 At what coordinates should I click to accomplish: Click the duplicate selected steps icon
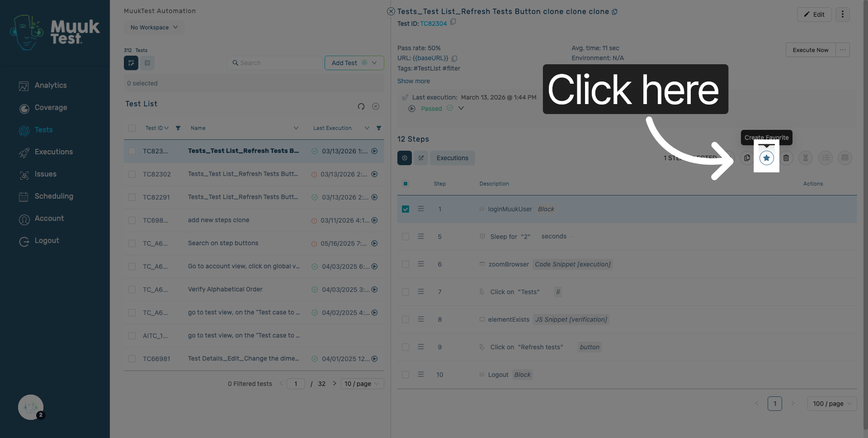pos(747,158)
